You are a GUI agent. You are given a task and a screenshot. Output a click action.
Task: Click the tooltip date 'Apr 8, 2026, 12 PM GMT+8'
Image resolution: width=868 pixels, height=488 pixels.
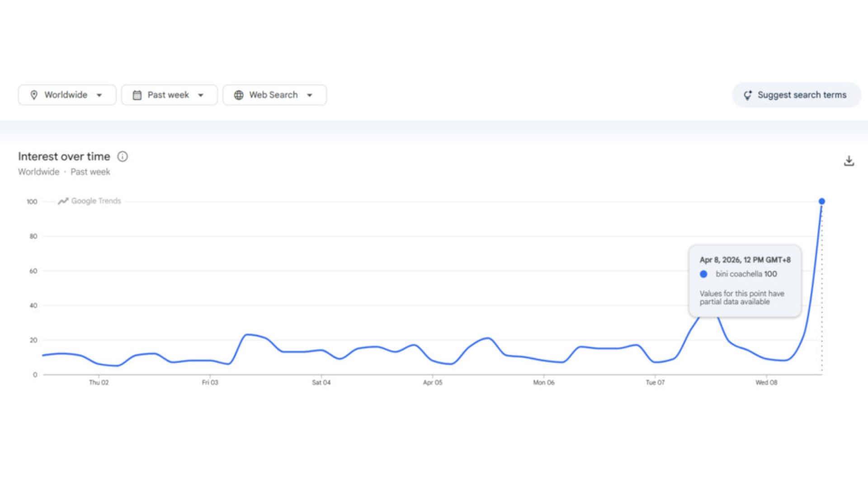coord(745,260)
